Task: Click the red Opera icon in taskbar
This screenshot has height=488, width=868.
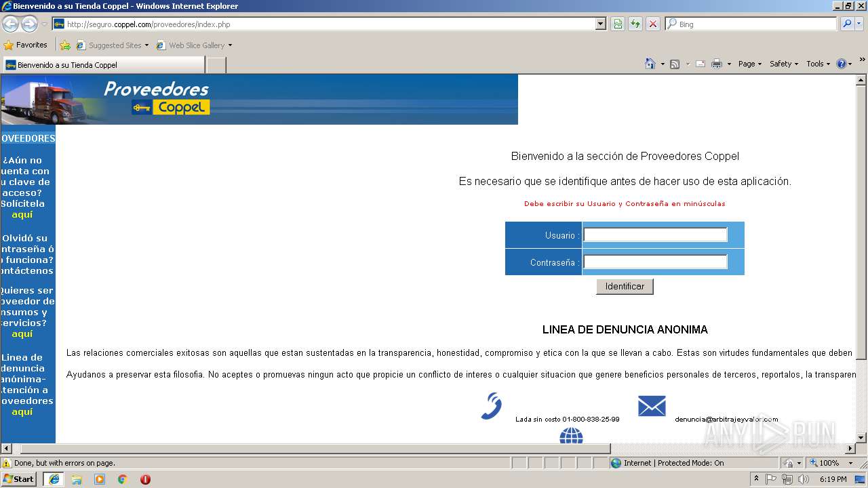Action: point(145,479)
